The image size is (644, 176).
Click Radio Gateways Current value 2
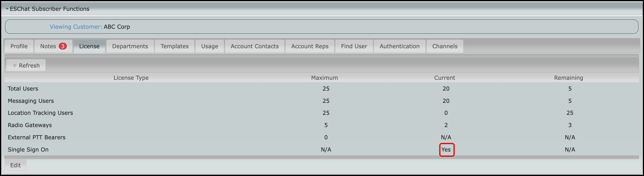coord(446,125)
